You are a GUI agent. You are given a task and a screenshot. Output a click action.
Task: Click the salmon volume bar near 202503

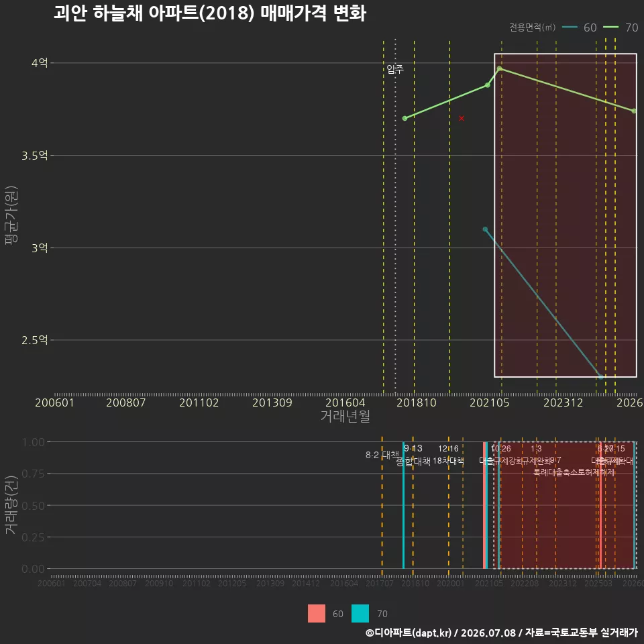click(600, 505)
